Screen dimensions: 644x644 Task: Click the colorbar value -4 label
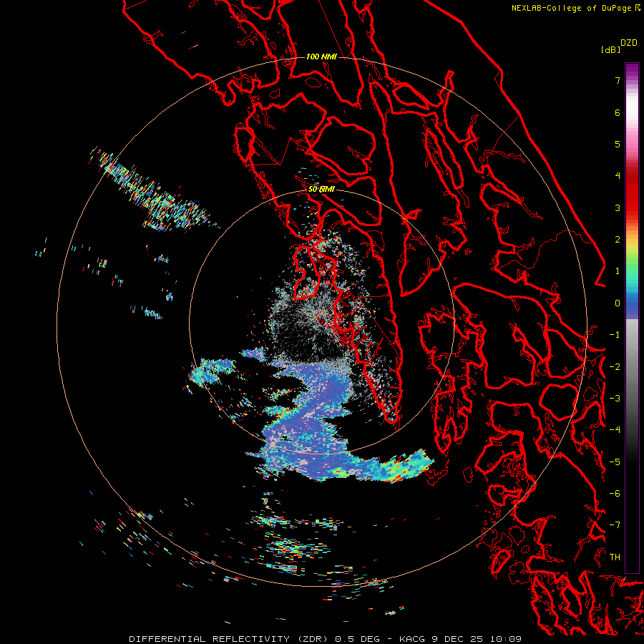[x=615, y=430]
